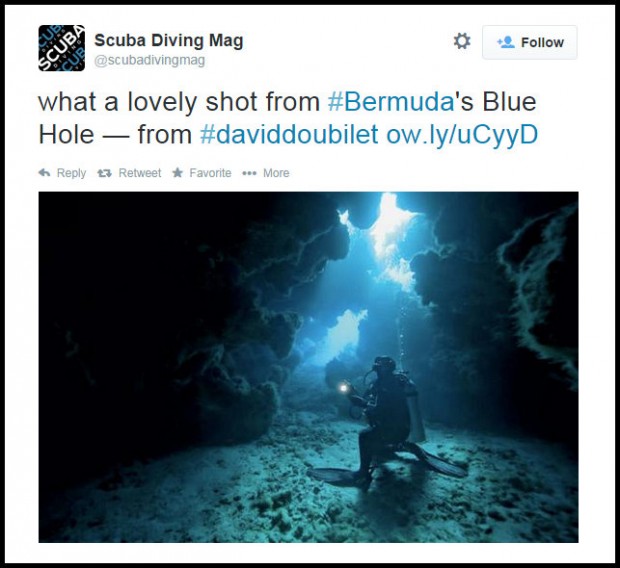This screenshot has width=620, height=568.
Task: Follow the Scuba Diving Mag account
Action: point(529,42)
